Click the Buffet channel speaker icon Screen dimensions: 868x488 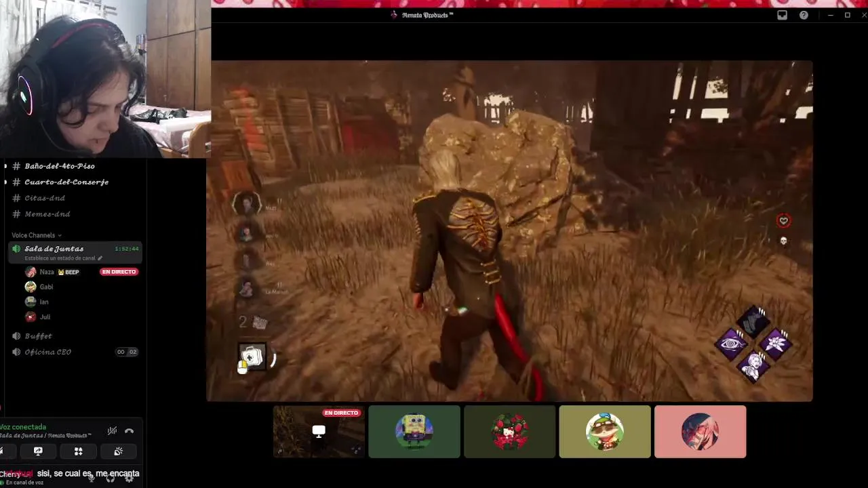[16, 336]
